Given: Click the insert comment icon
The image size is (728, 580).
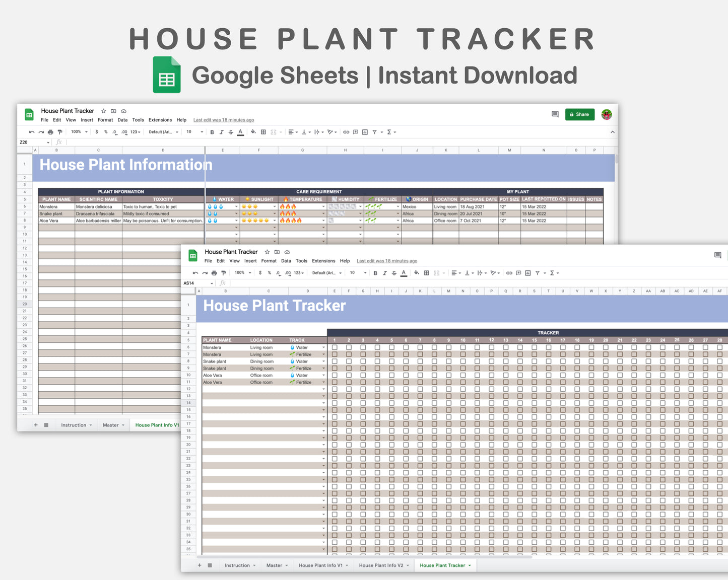Looking at the screenshot, I should [518, 272].
